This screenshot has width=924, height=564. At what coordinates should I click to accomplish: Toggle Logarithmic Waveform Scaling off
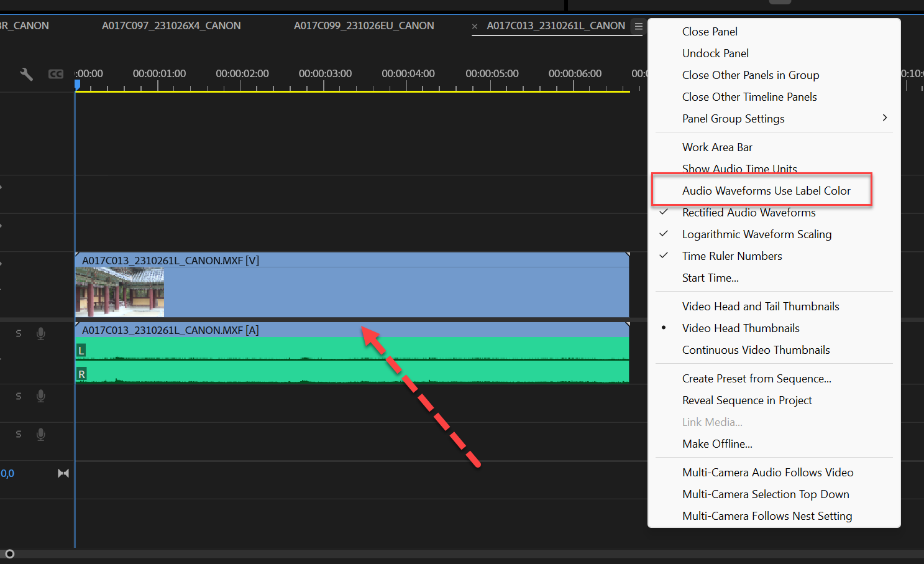click(757, 234)
